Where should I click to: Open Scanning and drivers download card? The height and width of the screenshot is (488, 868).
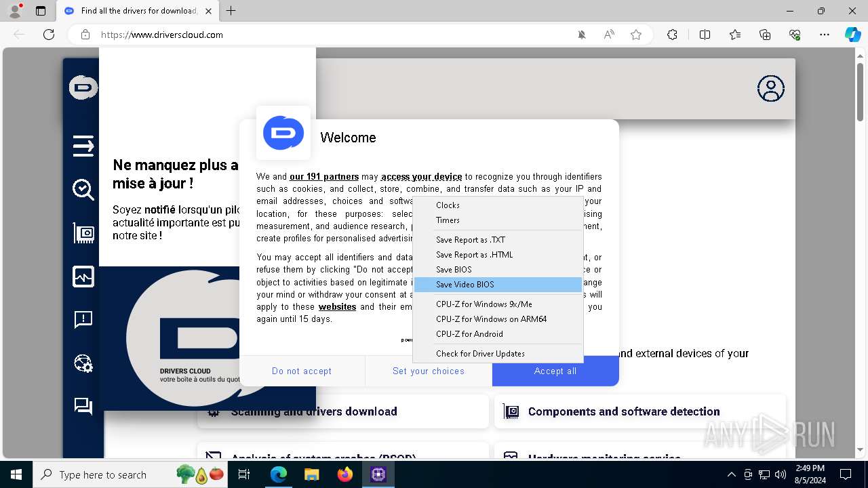click(342, 411)
